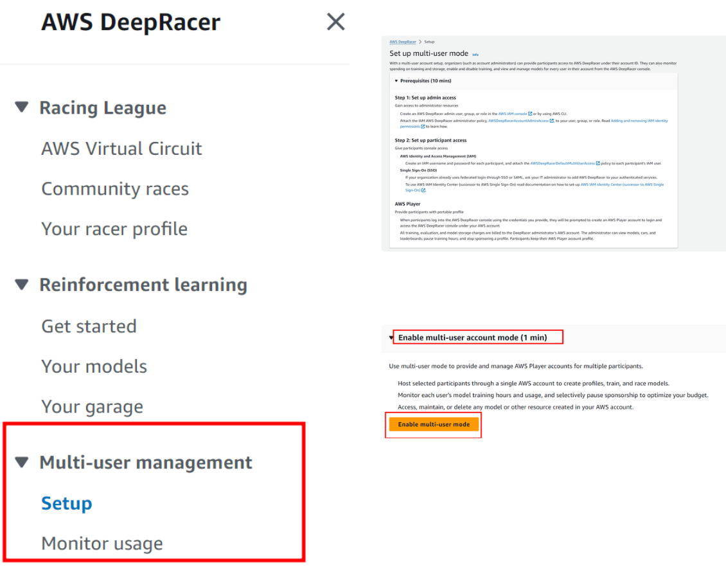Open Monitor usage page
The image size is (726, 588).
[x=102, y=544]
